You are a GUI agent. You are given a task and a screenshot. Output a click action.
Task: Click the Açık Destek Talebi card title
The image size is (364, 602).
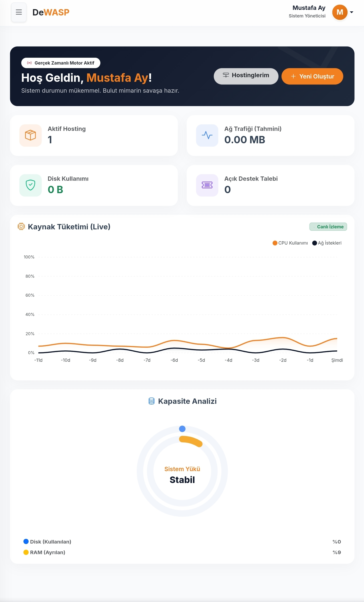click(251, 179)
